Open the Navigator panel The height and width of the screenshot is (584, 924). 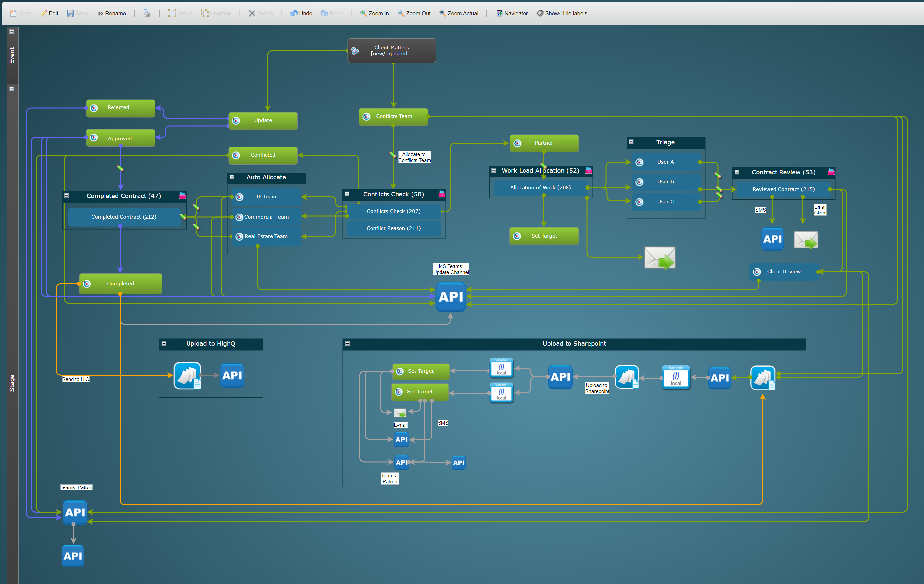(x=512, y=13)
